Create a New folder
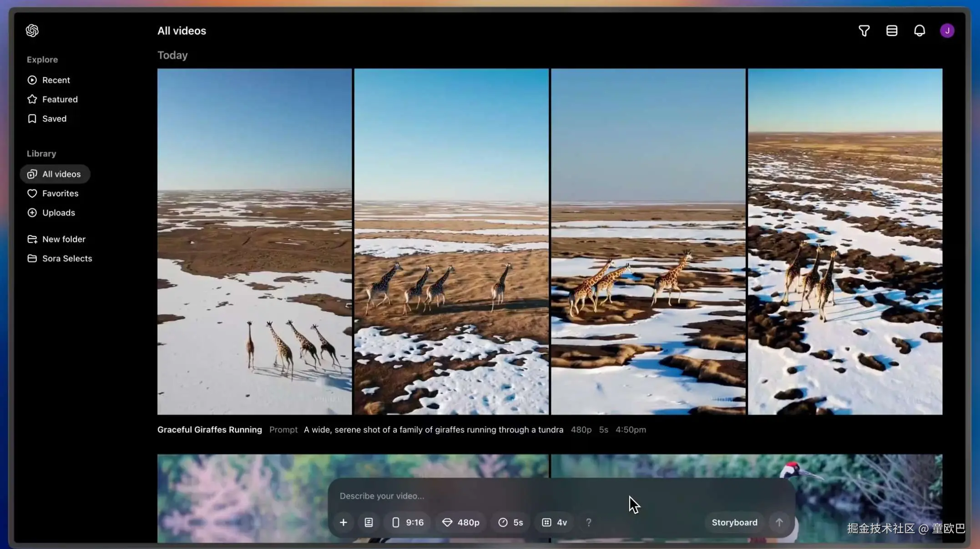This screenshot has height=549, width=980. (63, 239)
